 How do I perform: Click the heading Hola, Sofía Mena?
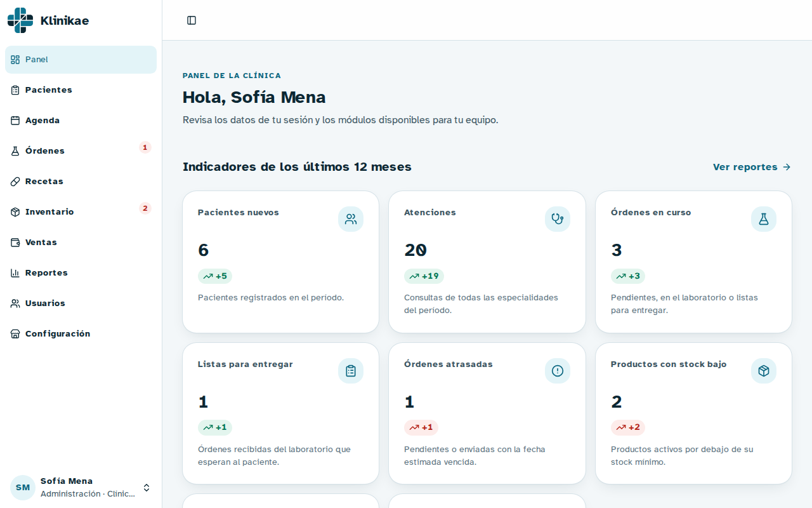(254, 97)
